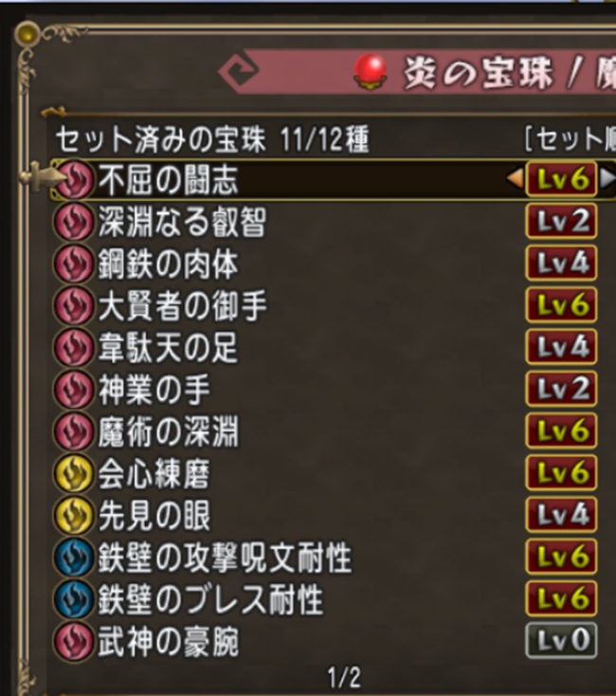Click the blue flame icon for 鉄壁の攻撃呪文耐性

click(74, 558)
